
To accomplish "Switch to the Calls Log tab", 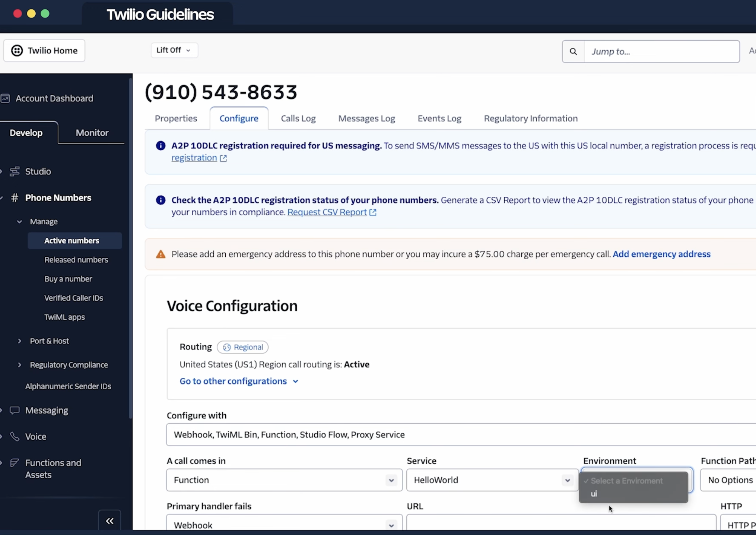I will tap(298, 118).
